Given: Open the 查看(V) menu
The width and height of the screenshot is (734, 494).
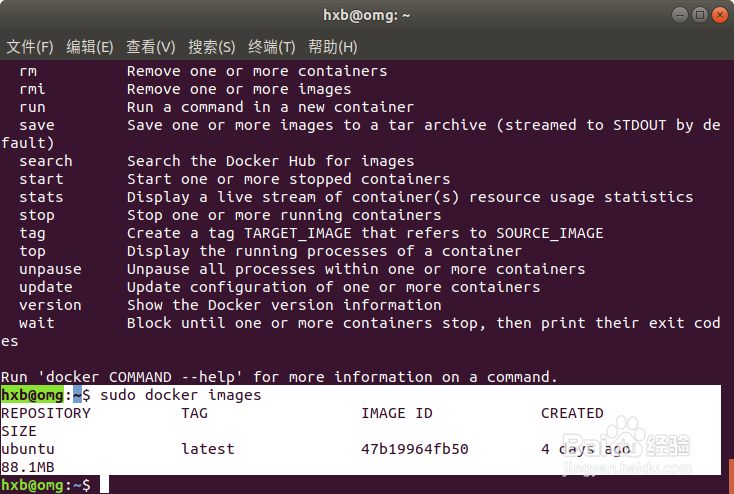Looking at the screenshot, I should (x=150, y=47).
